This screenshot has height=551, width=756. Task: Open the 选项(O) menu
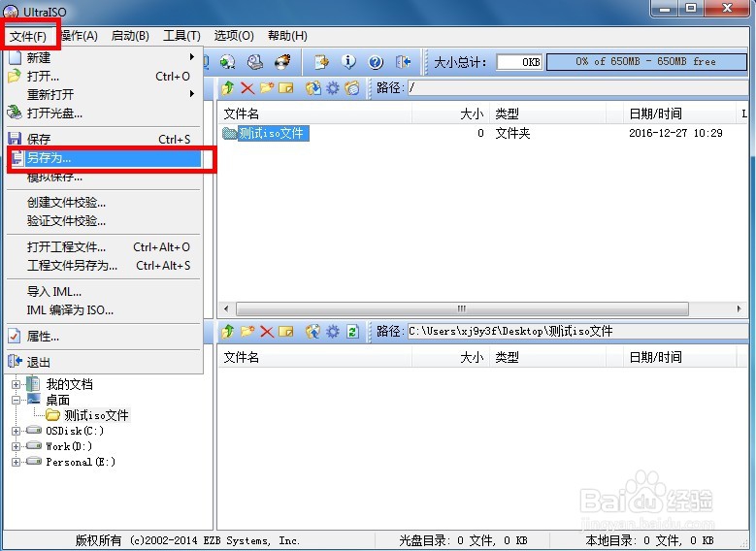pyautogui.click(x=234, y=36)
